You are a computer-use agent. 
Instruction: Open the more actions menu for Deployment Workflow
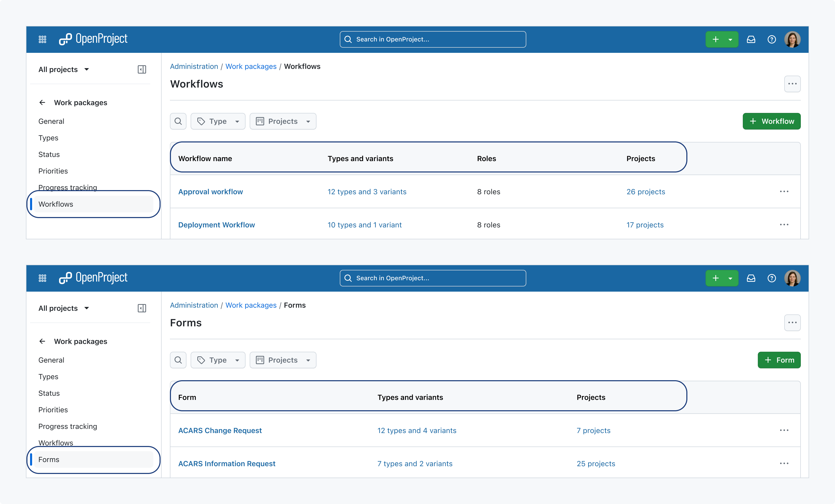tap(784, 225)
